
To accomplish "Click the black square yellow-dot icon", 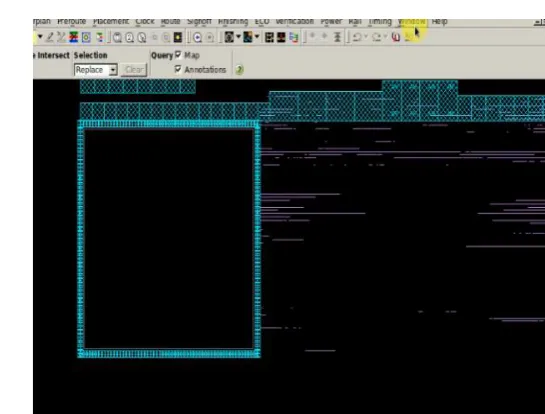I will point(178,37).
